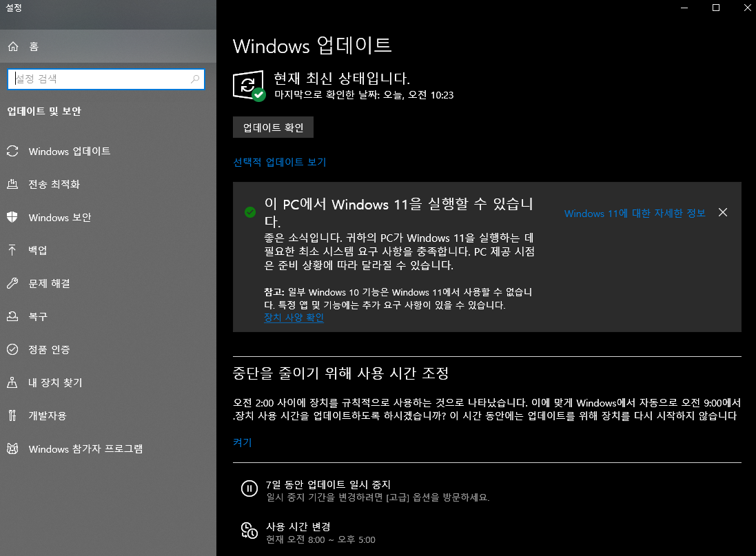Click the 장치 사양 확인 link
This screenshot has width=756, height=556.
coord(294,318)
